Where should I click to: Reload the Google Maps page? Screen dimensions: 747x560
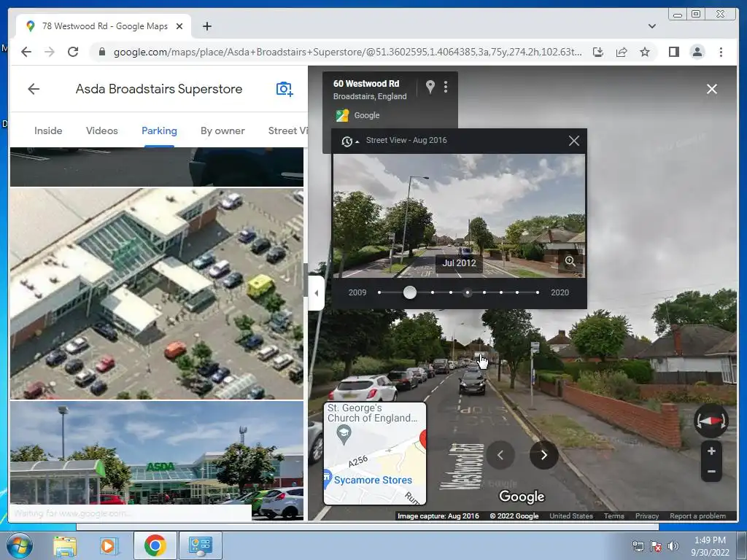click(x=73, y=52)
